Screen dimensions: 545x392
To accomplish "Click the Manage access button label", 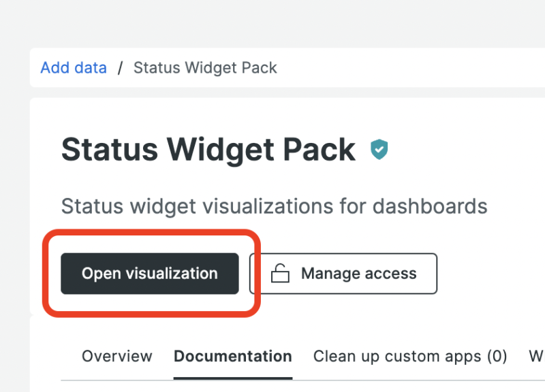I will tap(358, 274).
